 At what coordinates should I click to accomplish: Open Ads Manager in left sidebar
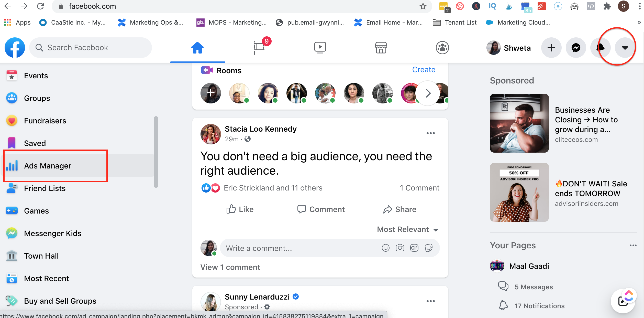[x=48, y=166]
